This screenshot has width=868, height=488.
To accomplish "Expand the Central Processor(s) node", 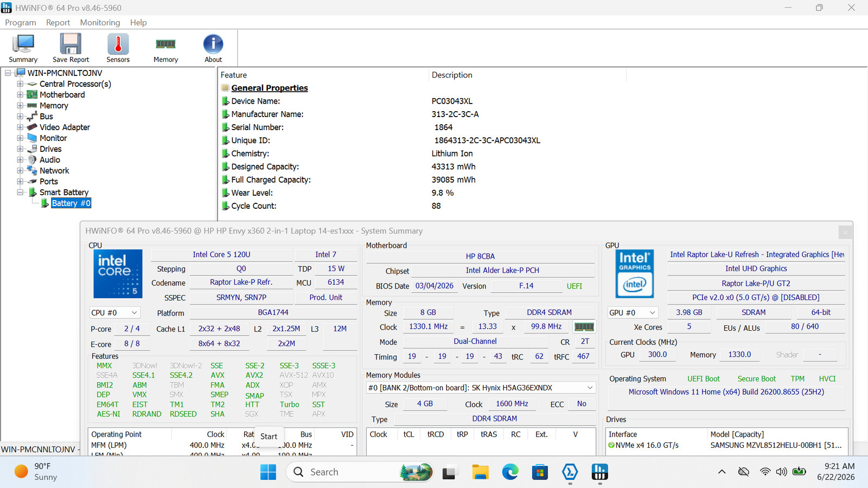I will coord(20,84).
